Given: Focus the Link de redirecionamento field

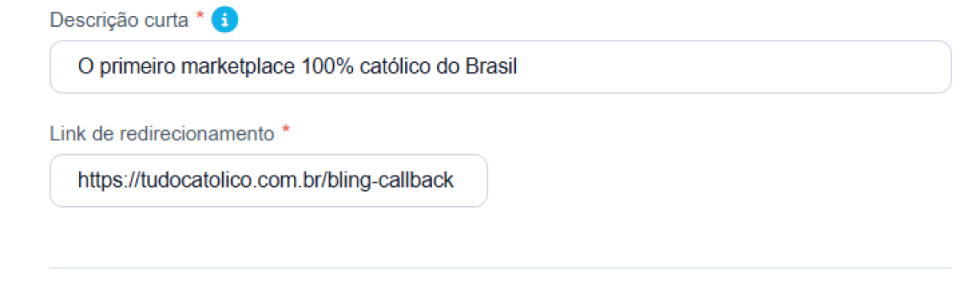Looking at the screenshot, I should pyautogui.click(x=269, y=181).
